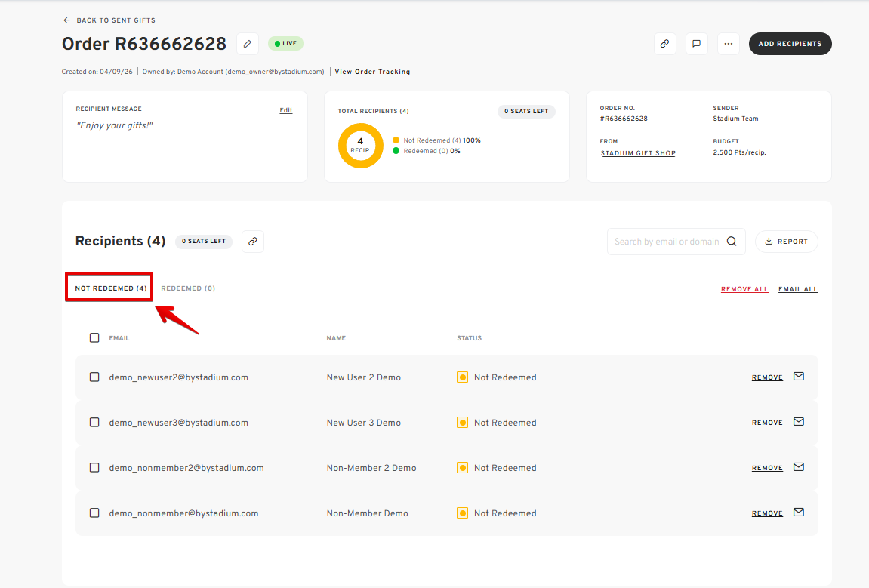Open the comment bubble icon in header
Screen dimensions: 869x588
pyautogui.click(x=697, y=44)
